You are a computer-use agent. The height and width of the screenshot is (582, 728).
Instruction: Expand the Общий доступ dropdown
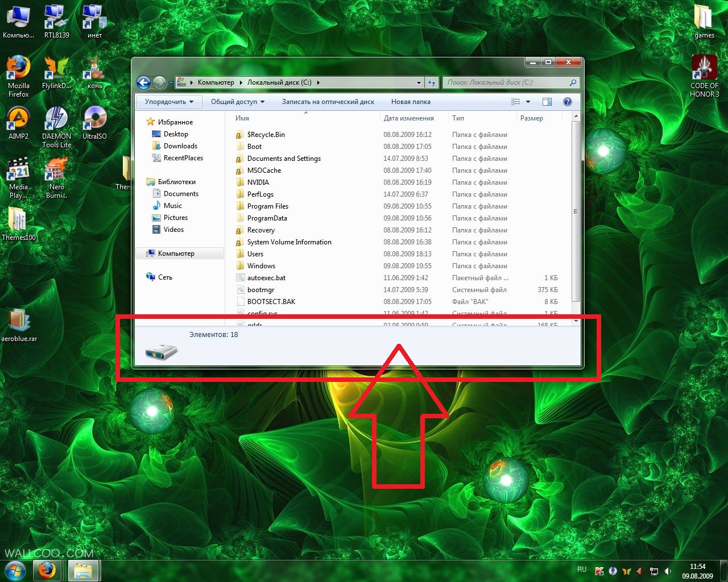point(238,102)
